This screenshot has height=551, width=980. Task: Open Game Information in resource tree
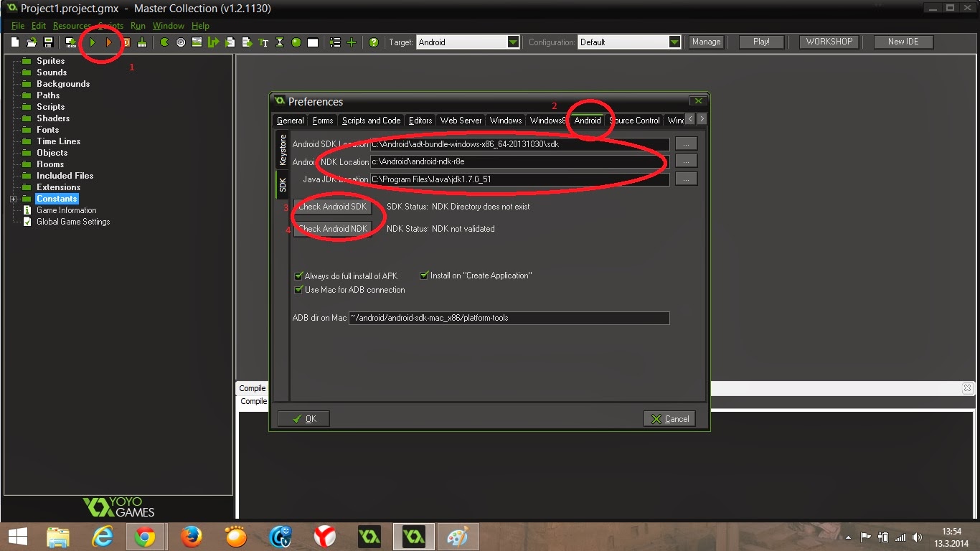coord(66,210)
